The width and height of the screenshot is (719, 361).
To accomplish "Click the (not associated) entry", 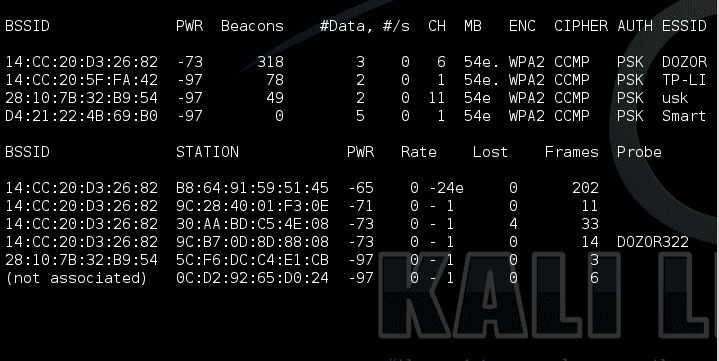I will [76, 278].
